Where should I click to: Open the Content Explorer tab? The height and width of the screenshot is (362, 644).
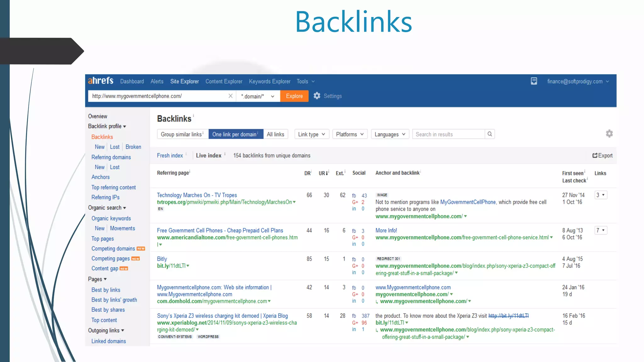[x=224, y=81]
